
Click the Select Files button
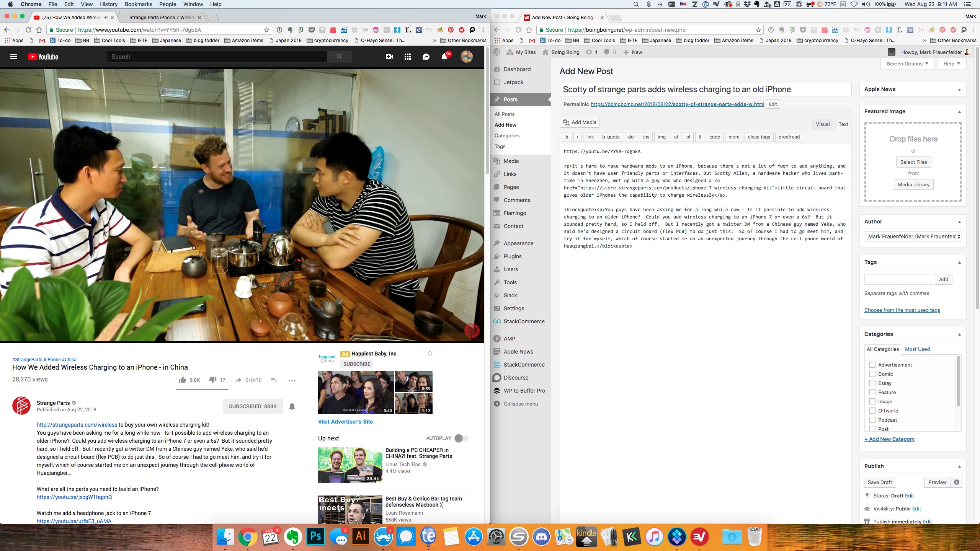coord(913,162)
